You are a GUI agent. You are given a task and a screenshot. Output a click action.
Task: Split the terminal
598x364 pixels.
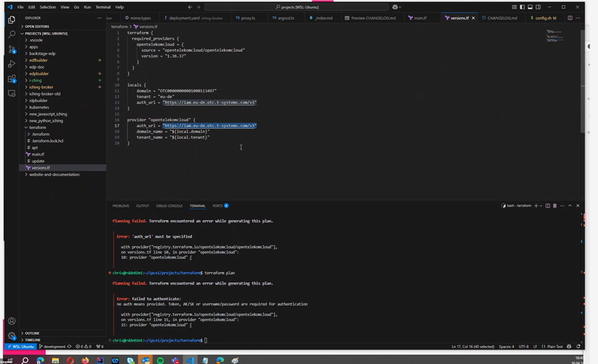[x=548, y=205]
